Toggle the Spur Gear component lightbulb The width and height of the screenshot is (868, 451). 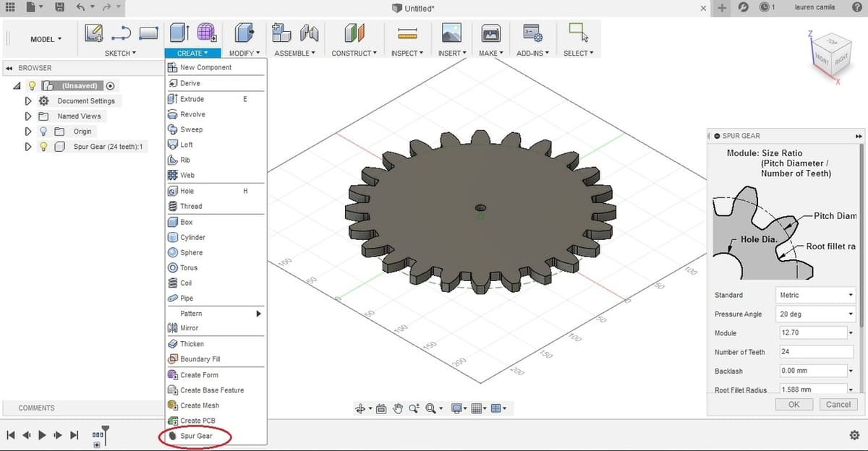(43, 147)
